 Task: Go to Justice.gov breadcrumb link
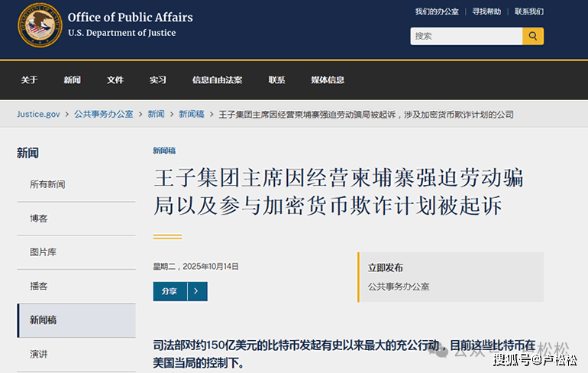point(38,114)
